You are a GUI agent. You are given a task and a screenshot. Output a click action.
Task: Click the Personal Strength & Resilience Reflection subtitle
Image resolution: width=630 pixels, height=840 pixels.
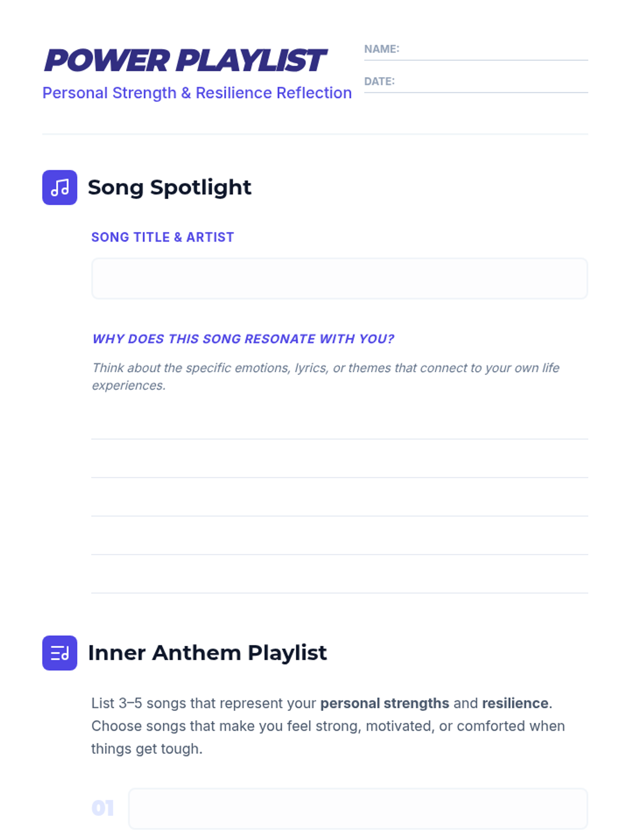click(197, 93)
